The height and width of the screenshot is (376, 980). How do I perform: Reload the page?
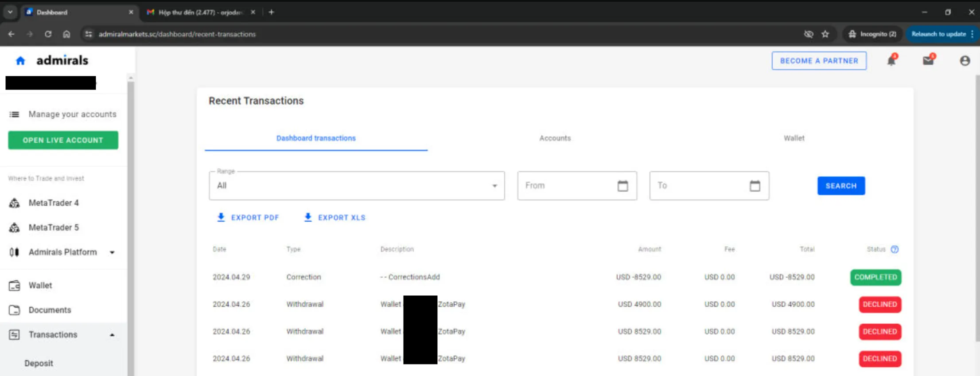48,34
